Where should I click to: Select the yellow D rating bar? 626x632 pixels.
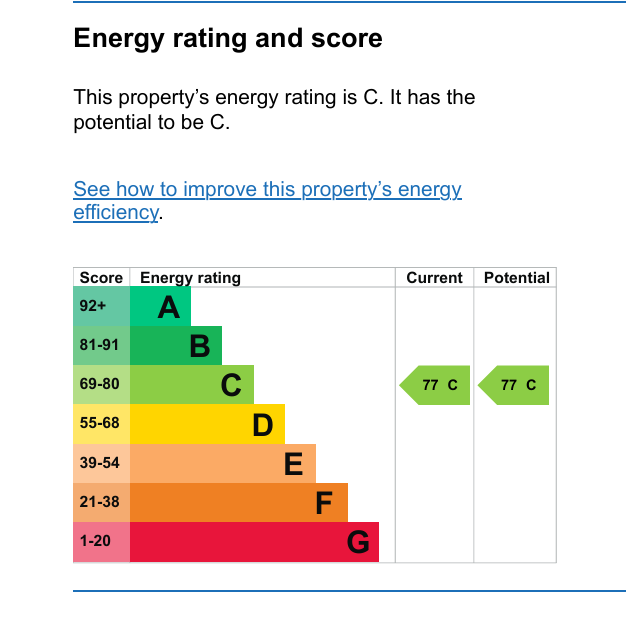click(x=208, y=424)
